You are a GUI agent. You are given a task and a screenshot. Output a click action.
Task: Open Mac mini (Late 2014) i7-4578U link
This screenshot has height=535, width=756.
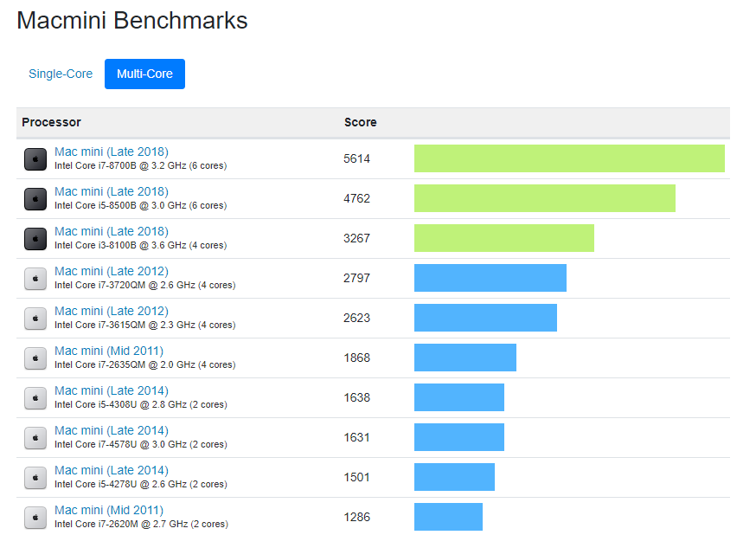point(112,430)
